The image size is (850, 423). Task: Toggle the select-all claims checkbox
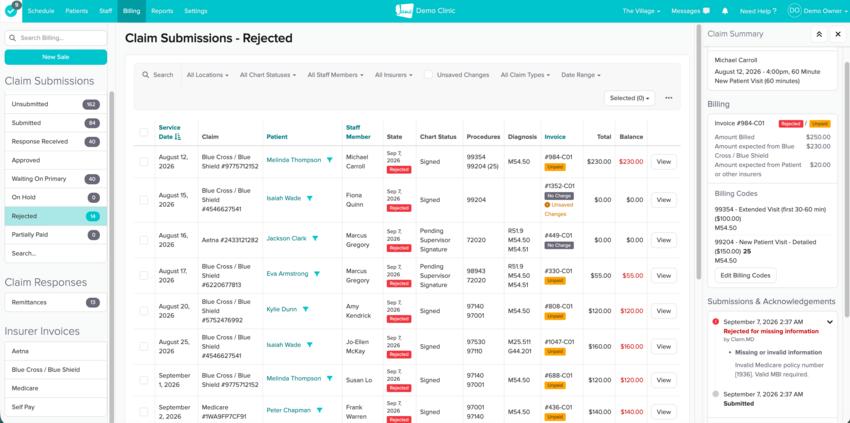[x=144, y=132]
